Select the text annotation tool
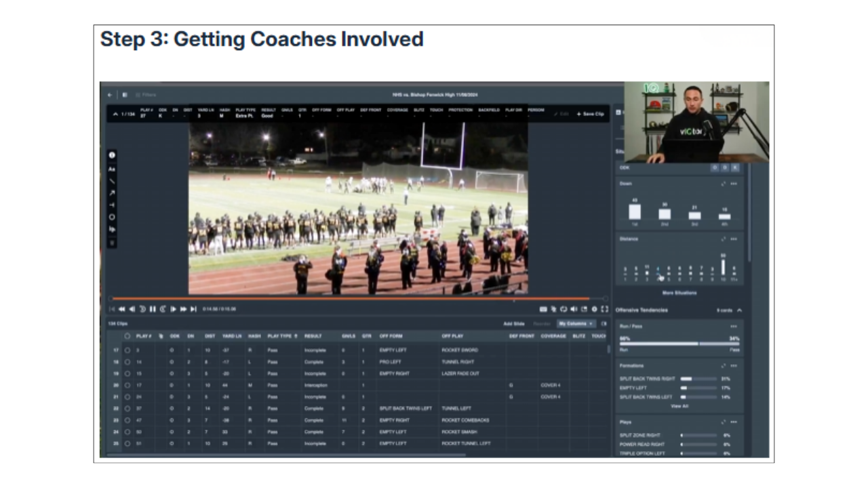Screen dimensions: 868x488 pos(112,169)
